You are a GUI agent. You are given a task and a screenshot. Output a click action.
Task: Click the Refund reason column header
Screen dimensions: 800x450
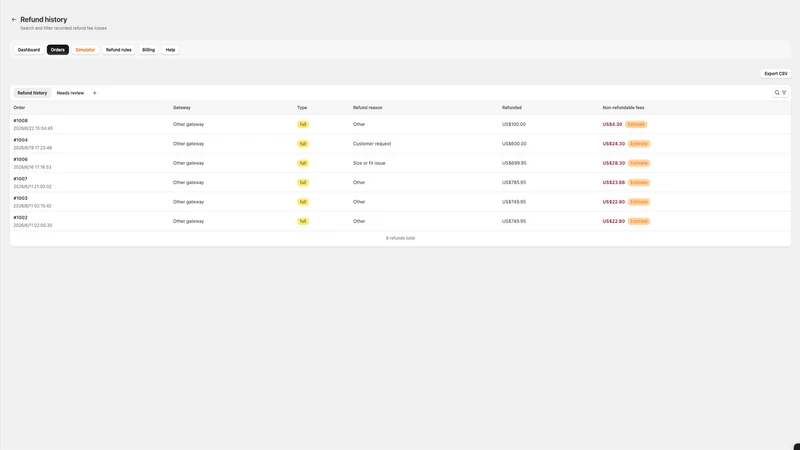[x=367, y=108]
